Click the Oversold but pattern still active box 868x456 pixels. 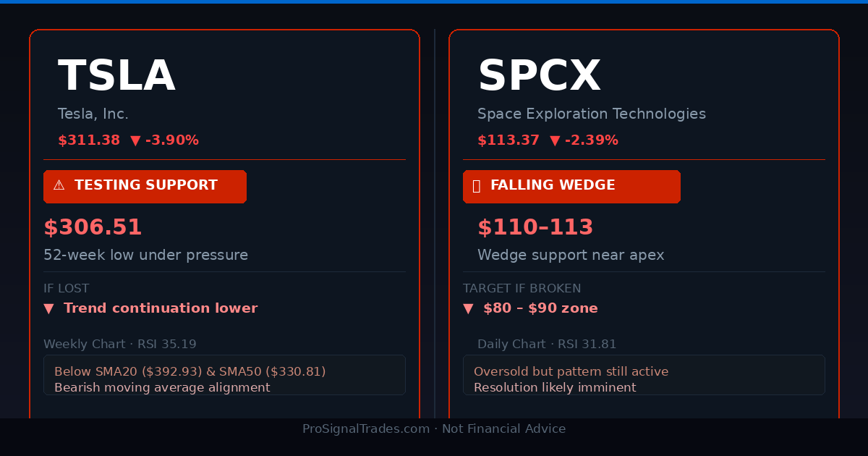point(644,375)
